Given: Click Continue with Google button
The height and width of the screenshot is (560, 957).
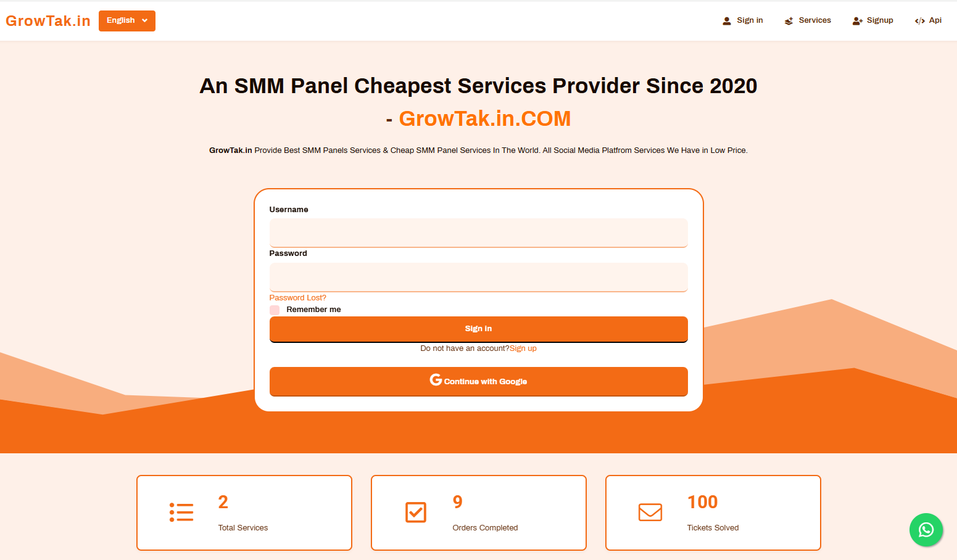Looking at the screenshot, I should pos(478,381).
